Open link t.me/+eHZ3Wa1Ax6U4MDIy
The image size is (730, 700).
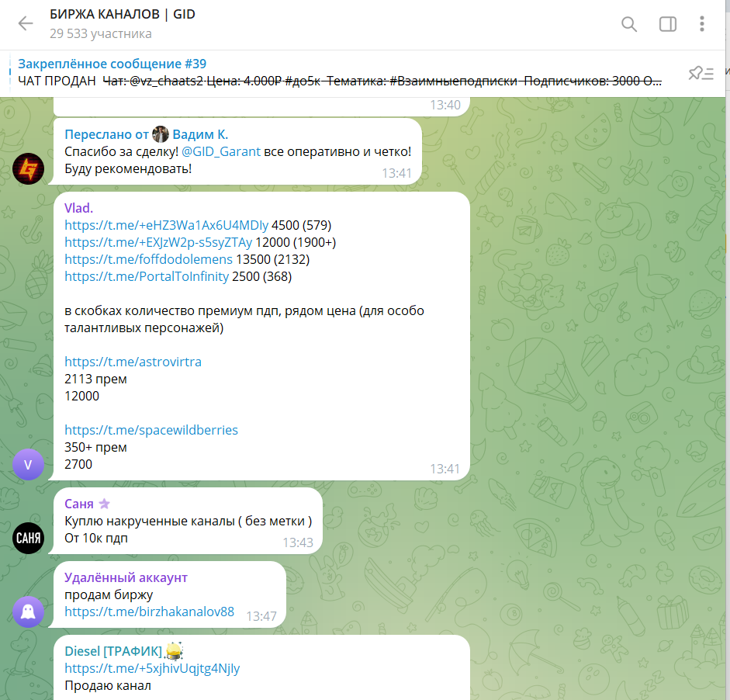click(x=167, y=225)
